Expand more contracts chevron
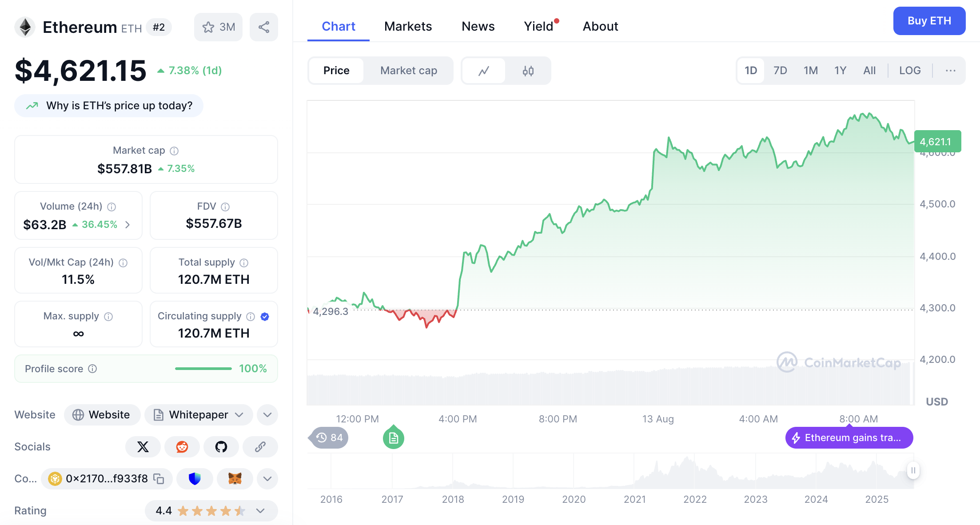The width and height of the screenshot is (980, 525). tap(267, 479)
